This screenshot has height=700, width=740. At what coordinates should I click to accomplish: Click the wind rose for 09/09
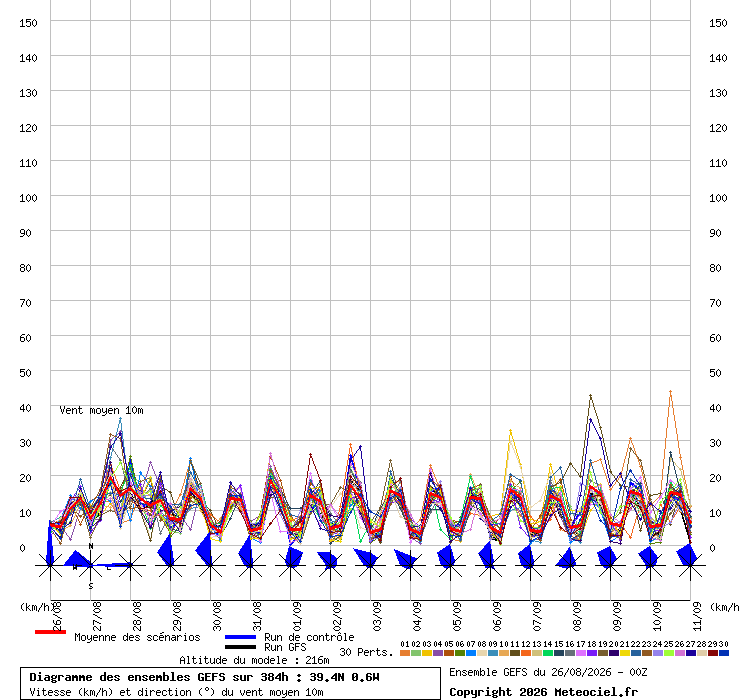pos(610,565)
